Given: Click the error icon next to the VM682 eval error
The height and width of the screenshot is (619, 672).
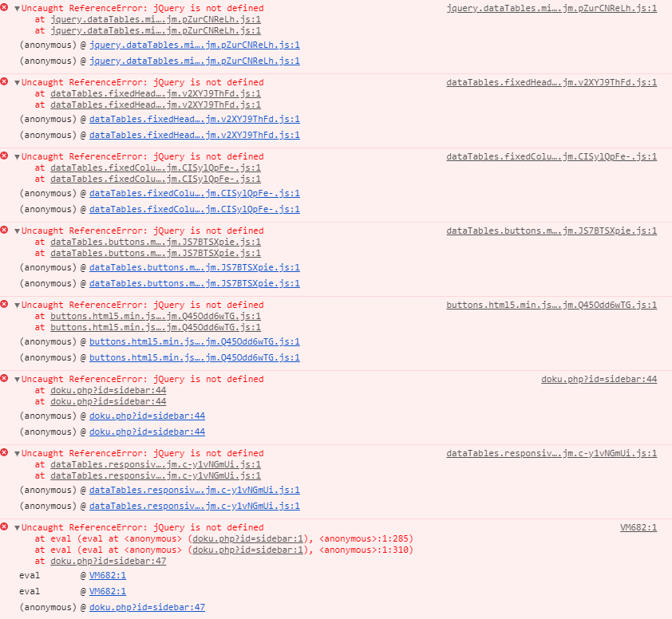Looking at the screenshot, I should coord(5,526).
